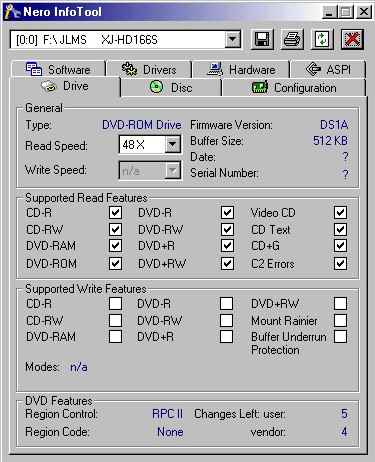Open the Software tab

pos(58,69)
